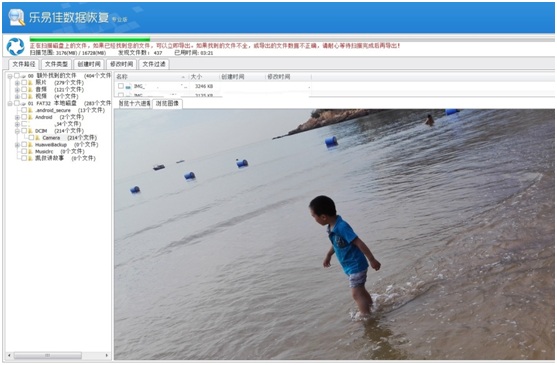This screenshot has height=365, width=557.
Task: Click the tree panel scroll right arrow
Action: [107, 355]
